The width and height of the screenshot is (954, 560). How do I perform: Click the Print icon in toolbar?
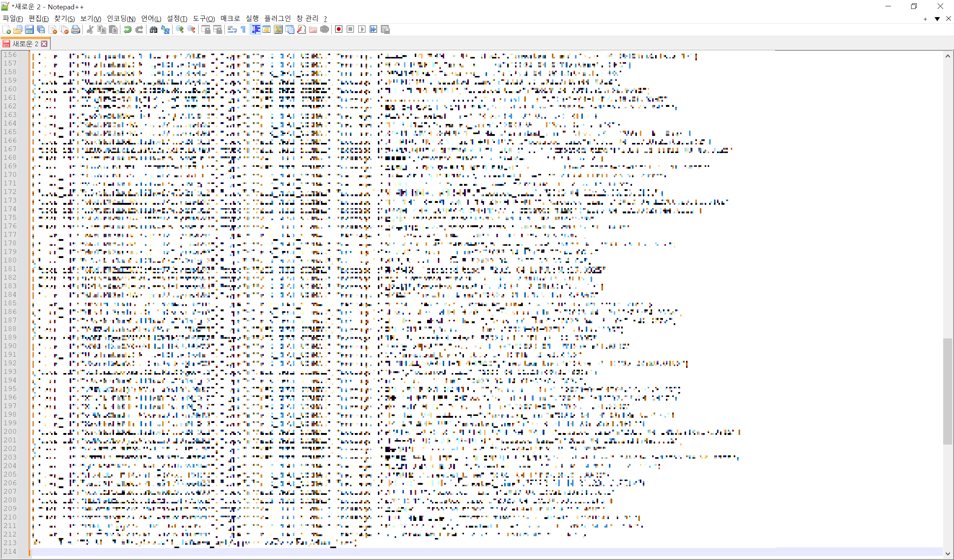[76, 29]
